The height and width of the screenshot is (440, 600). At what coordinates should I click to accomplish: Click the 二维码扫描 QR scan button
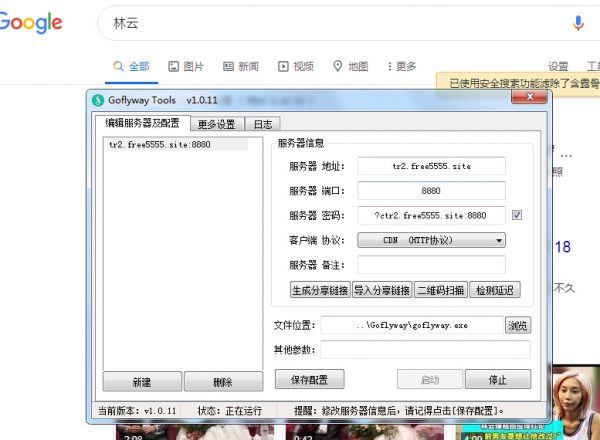tap(440, 290)
